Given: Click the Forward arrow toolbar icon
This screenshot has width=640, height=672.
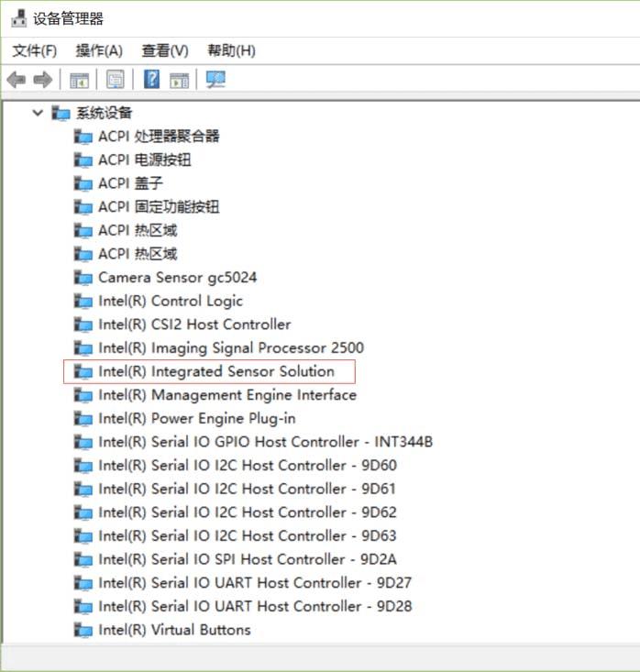Looking at the screenshot, I should click(x=43, y=80).
